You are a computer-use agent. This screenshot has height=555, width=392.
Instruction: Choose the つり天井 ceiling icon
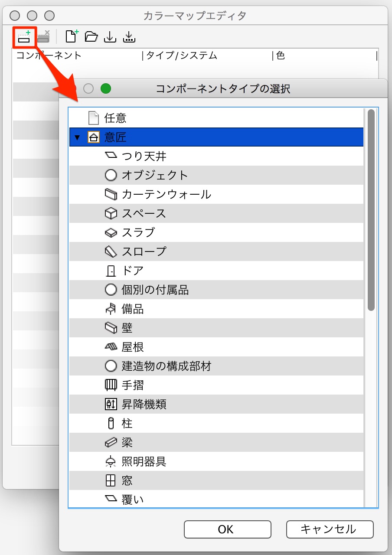[x=111, y=155]
